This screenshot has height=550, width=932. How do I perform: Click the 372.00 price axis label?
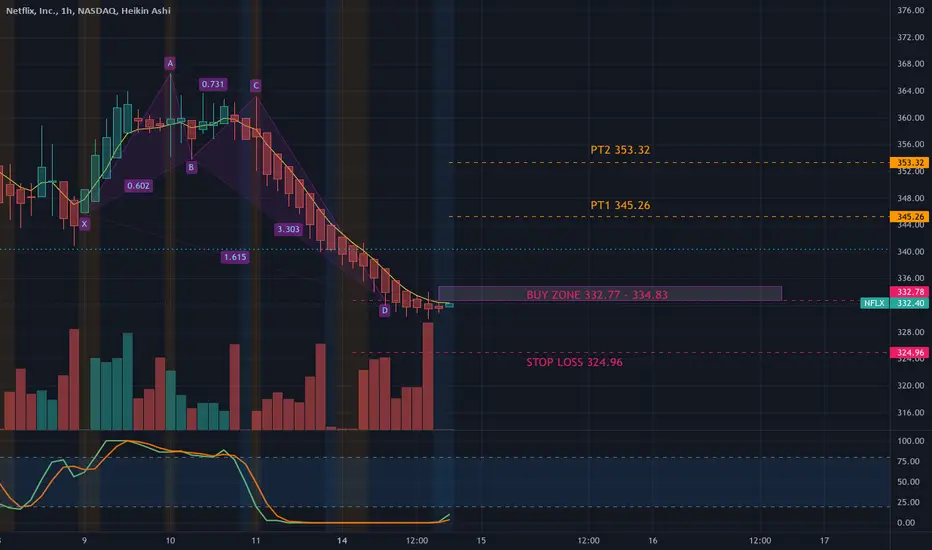point(911,37)
